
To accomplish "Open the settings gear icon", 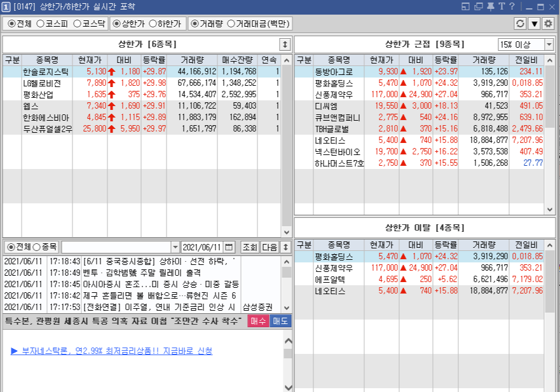I will tap(548, 24).
